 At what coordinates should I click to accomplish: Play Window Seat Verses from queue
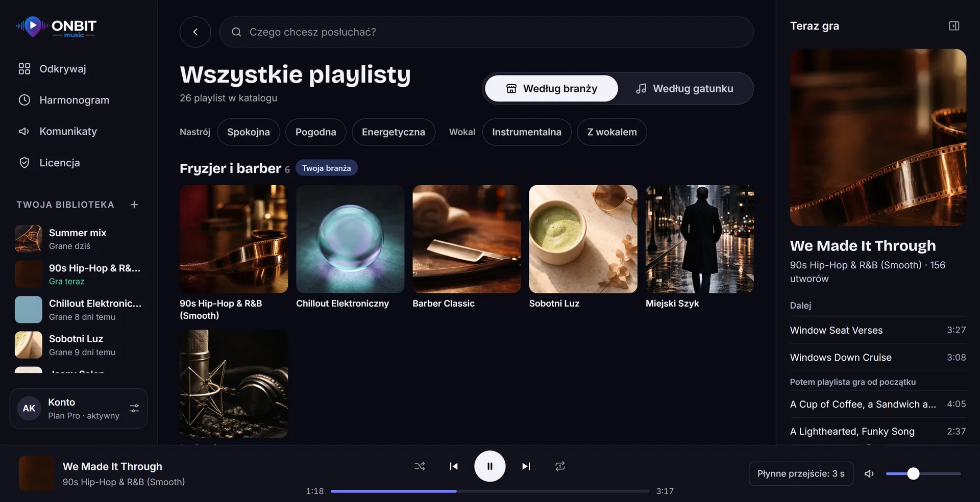pyautogui.click(x=878, y=330)
